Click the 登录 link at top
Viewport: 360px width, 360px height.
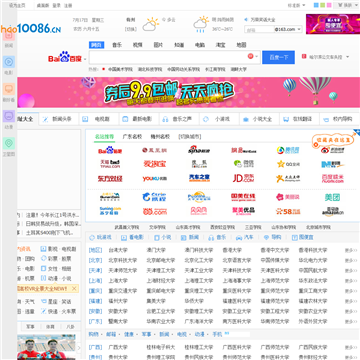click(x=56, y=5)
